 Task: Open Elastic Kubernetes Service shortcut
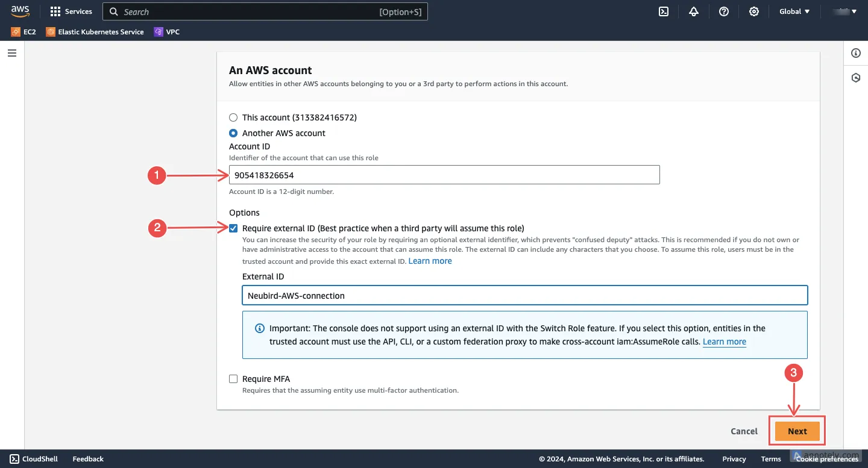[x=95, y=32]
